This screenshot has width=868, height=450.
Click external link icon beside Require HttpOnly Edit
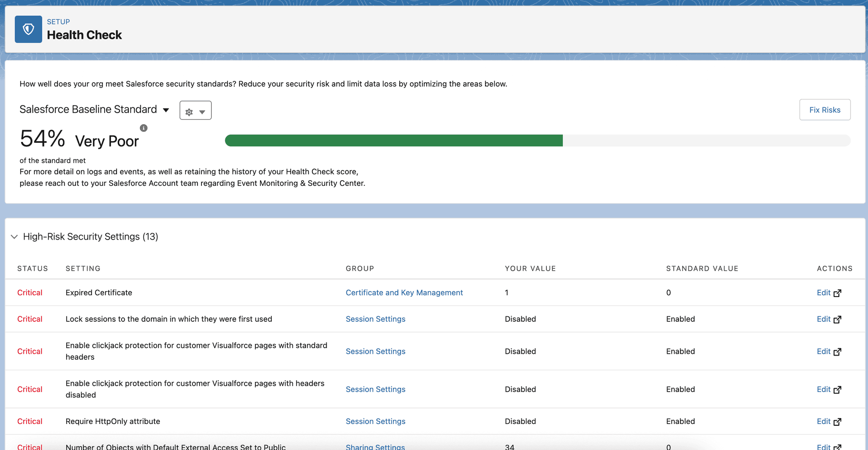click(838, 421)
